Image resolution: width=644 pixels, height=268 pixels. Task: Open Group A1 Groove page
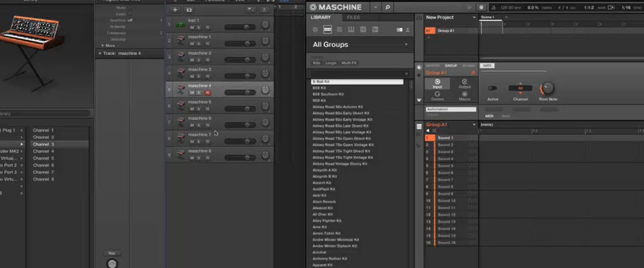pos(437,96)
